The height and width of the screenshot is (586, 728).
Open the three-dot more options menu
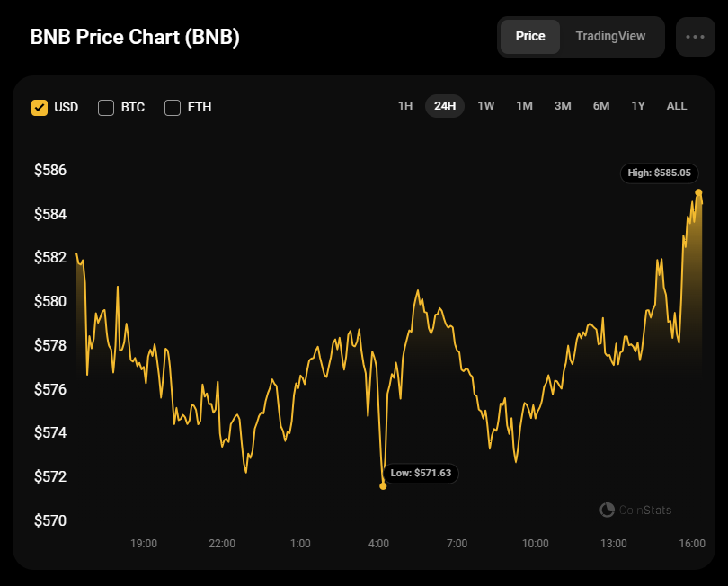coord(695,37)
